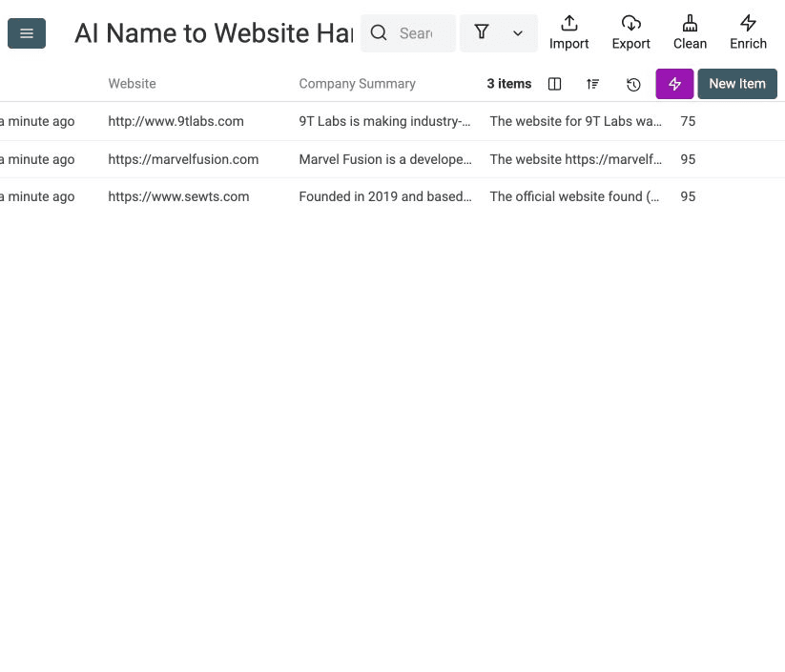The image size is (785, 672).
Task: Click 'The website for 9T Labs wa...' cell
Action: pos(575,121)
